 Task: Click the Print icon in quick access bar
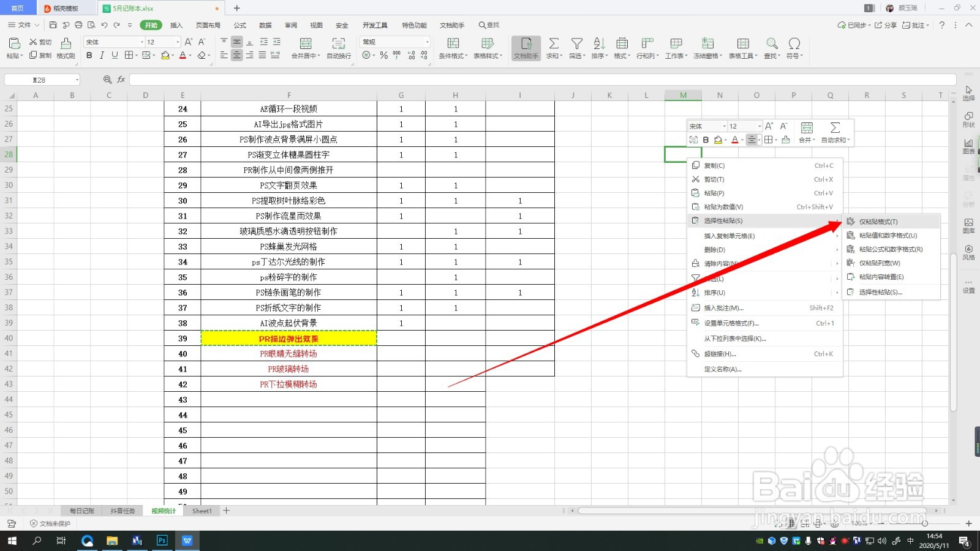[x=78, y=25]
